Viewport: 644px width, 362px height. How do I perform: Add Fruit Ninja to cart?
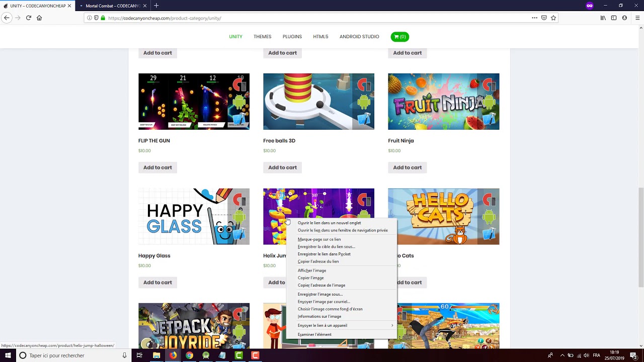(407, 167)
